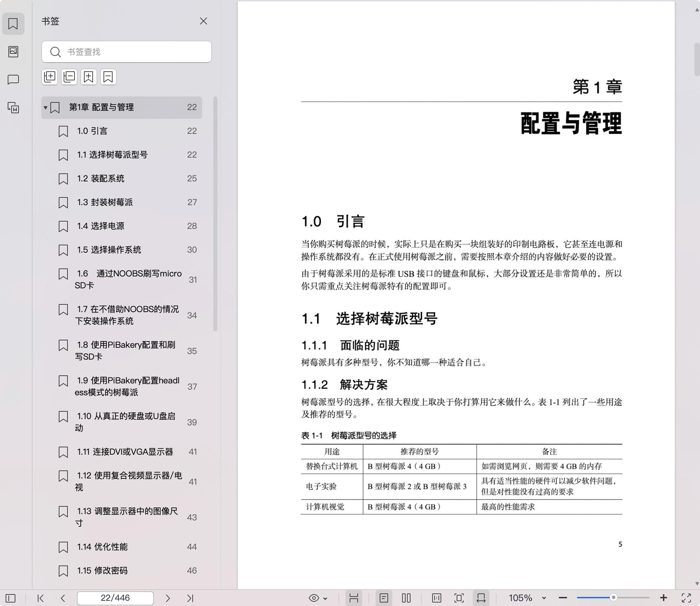Remove the selected bookmark icon
Viewport: 700px width, 606px height.
click(108, 77)
